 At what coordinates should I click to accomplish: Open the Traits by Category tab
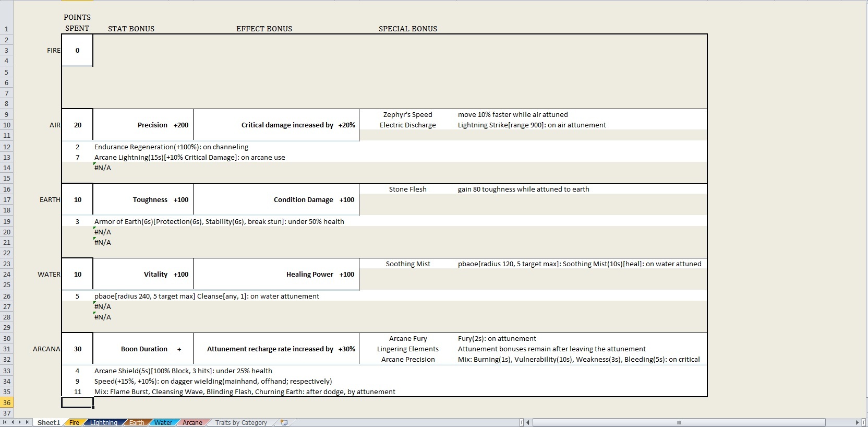241,422
